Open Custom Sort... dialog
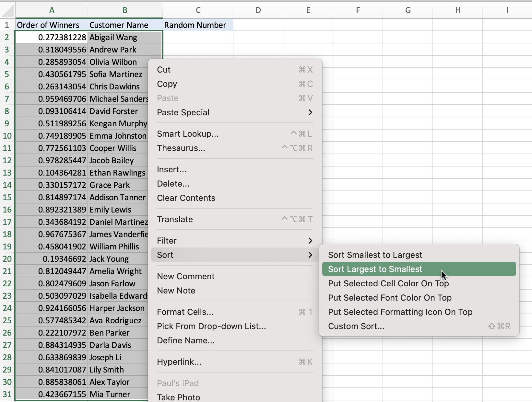This screenshot has height=402, width=532. point(419,326)
